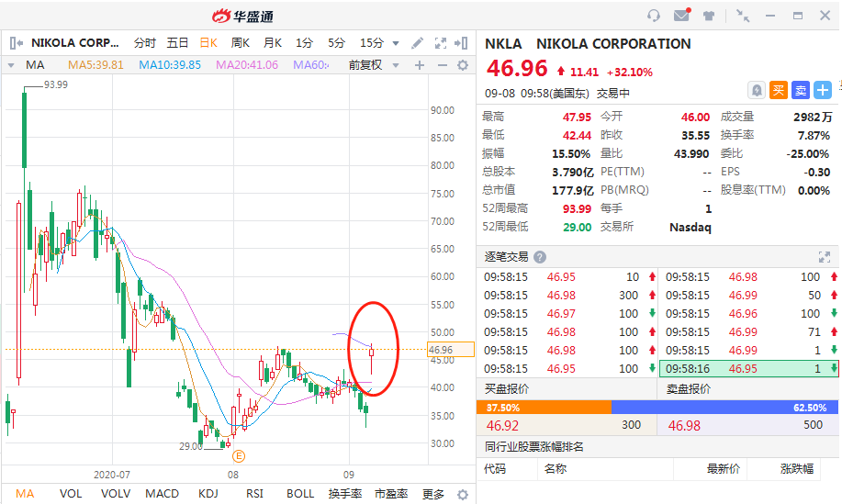The image size is (842, 504).
Task: Open bottom indicator settings gear
Action: pyautogui.click(x=463, y=494)
